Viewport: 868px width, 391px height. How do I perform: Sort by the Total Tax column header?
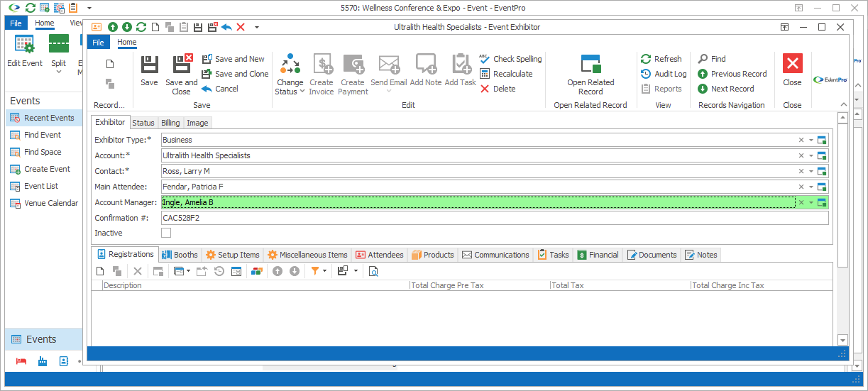pos(621,285)
